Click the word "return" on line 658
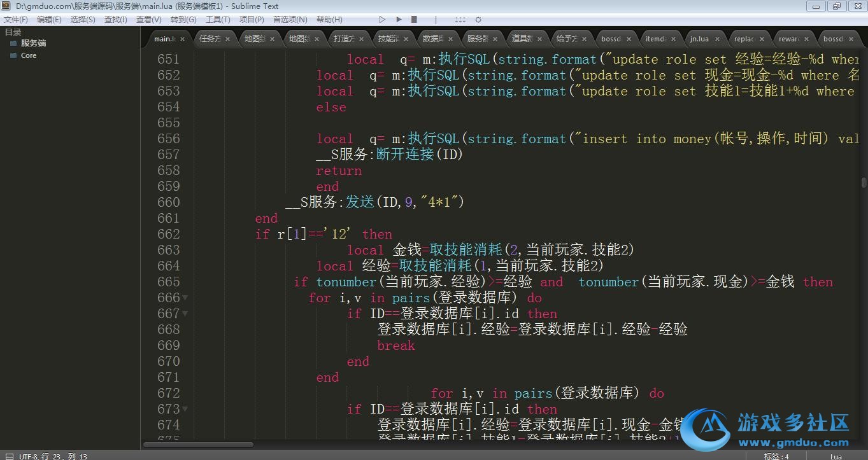 pos(339,171)
